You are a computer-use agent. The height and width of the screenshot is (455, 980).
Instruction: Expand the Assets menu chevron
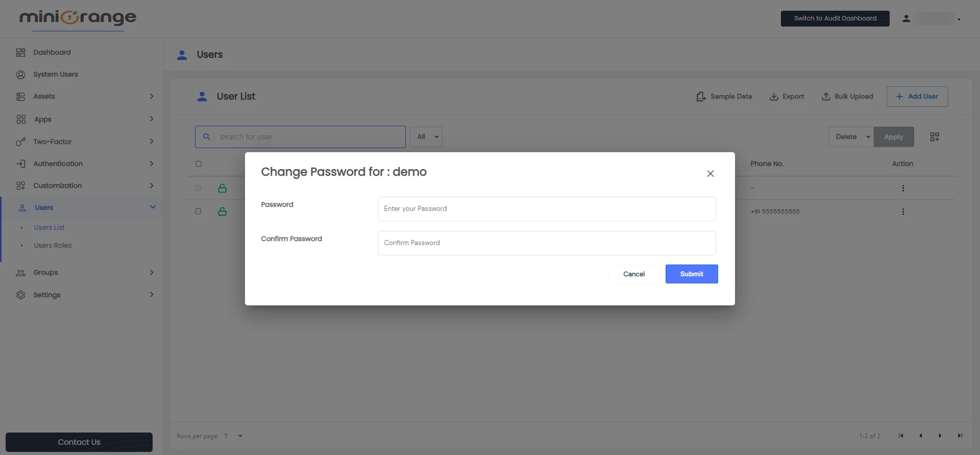coord(152,96)
